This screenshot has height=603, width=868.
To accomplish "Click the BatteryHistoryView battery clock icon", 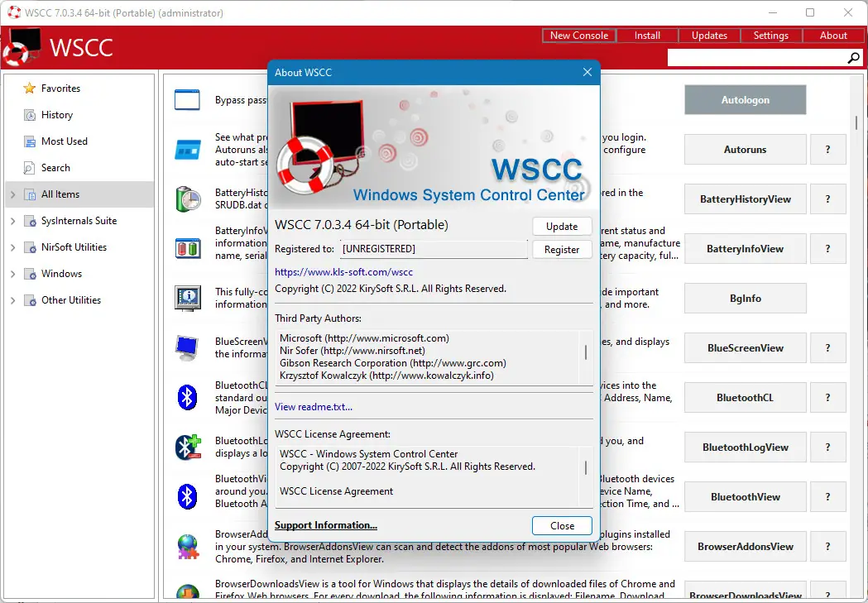I will pos(188,199).
